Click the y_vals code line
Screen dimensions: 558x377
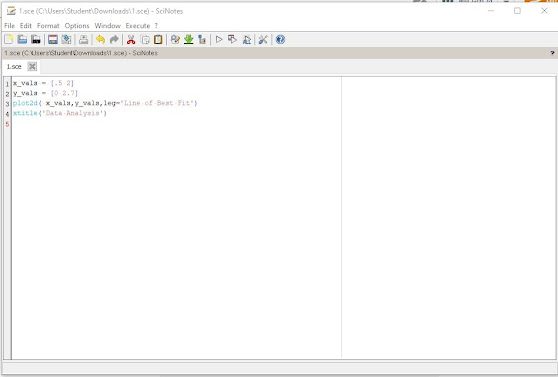coord(45,93)
